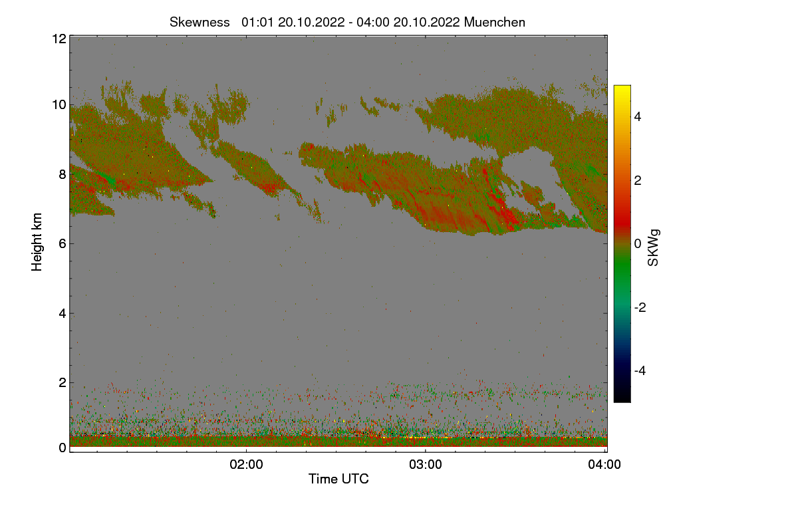The width and height of the screenshot is (798, 532).
Task: Click the y-axis tick label '10'
Action: [59, 104]
